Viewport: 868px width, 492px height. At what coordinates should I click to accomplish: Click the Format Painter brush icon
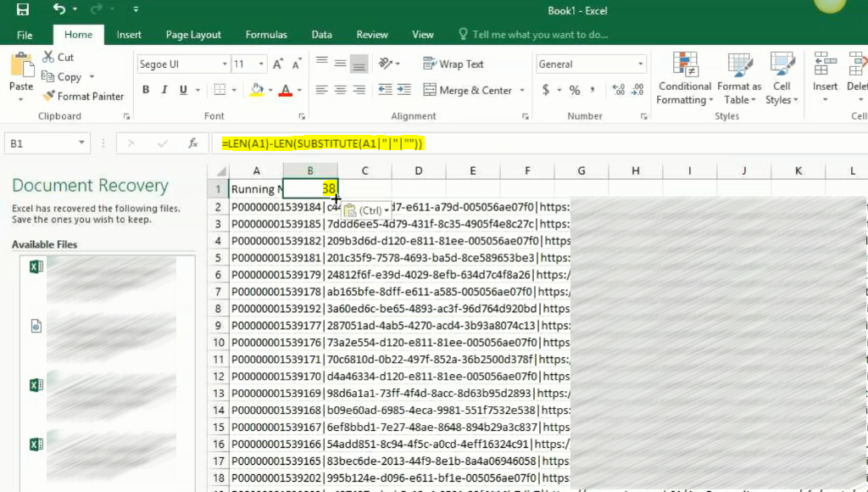(49, 97)
